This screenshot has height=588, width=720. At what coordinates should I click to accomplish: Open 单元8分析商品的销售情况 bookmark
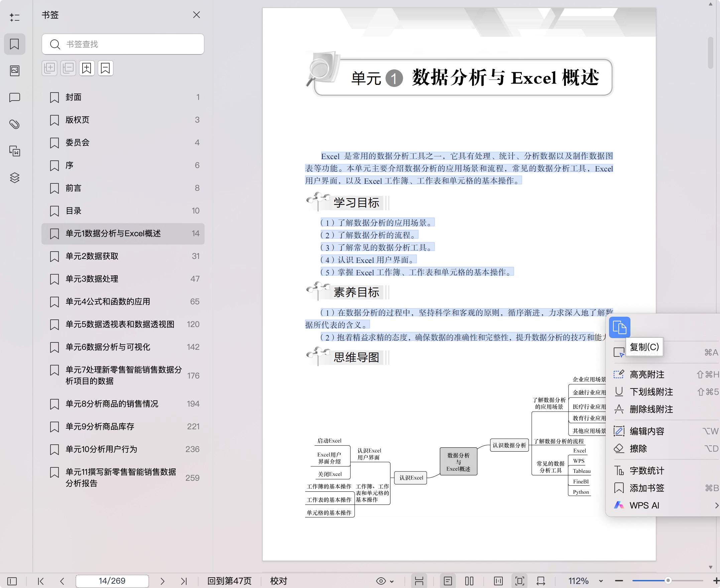coord(123,404)
